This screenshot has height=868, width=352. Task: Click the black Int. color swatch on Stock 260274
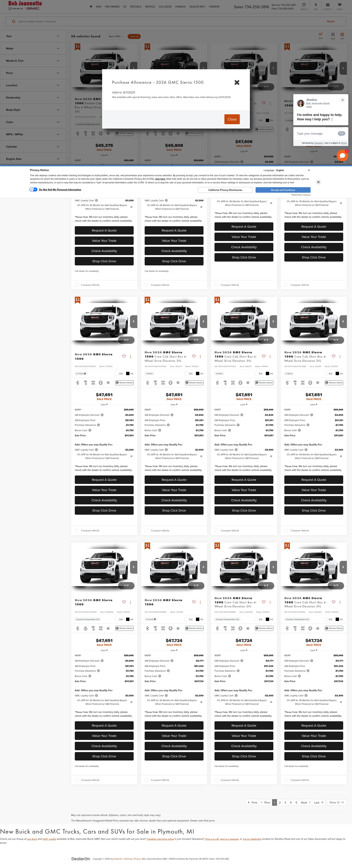point(198,373)
